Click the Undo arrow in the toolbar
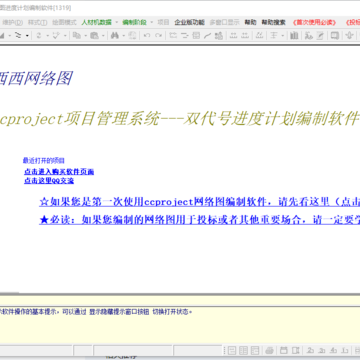The width and height of the screenshot is (360, 360). [147, 35]
